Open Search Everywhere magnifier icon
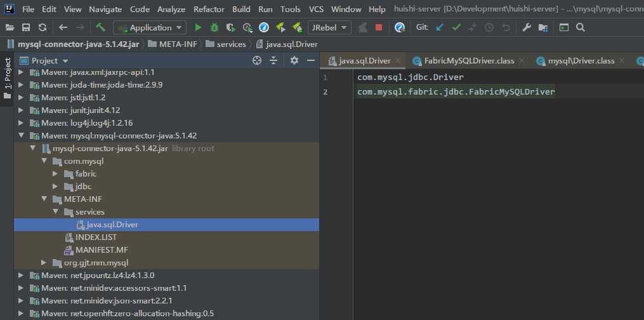The width and height of the screenshot is (644, 320). pos(581,27)
